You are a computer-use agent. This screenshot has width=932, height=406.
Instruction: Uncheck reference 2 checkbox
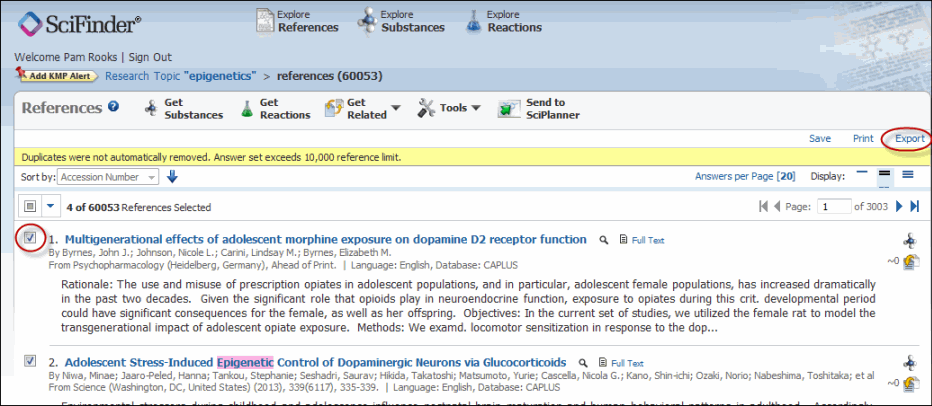(x=30, y=361)
